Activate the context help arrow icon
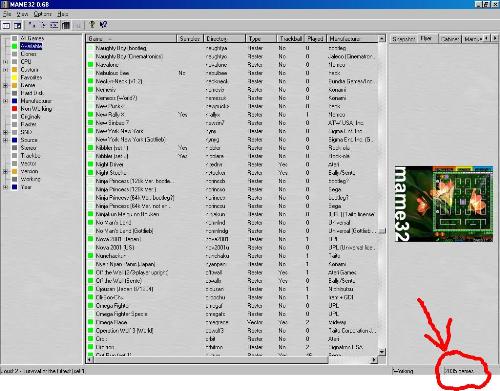 point(103,25)
